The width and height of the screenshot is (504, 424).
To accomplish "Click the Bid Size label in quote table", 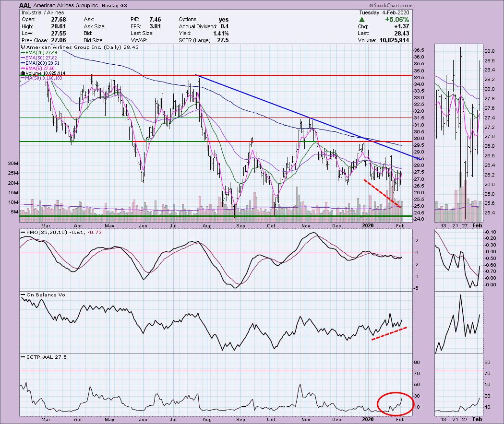I will (94, 40).
